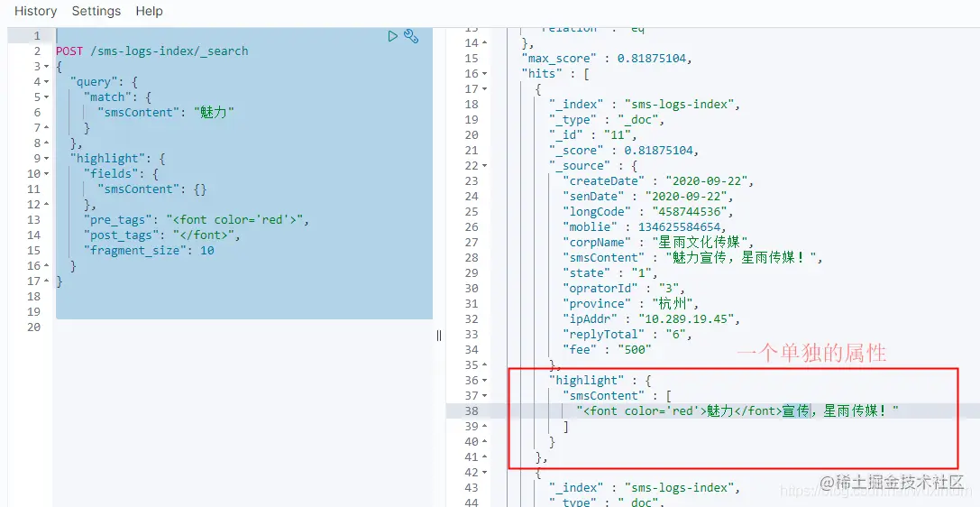
Task: Toggle fold arrow at editor line 17
Action: tap(47, 281)
